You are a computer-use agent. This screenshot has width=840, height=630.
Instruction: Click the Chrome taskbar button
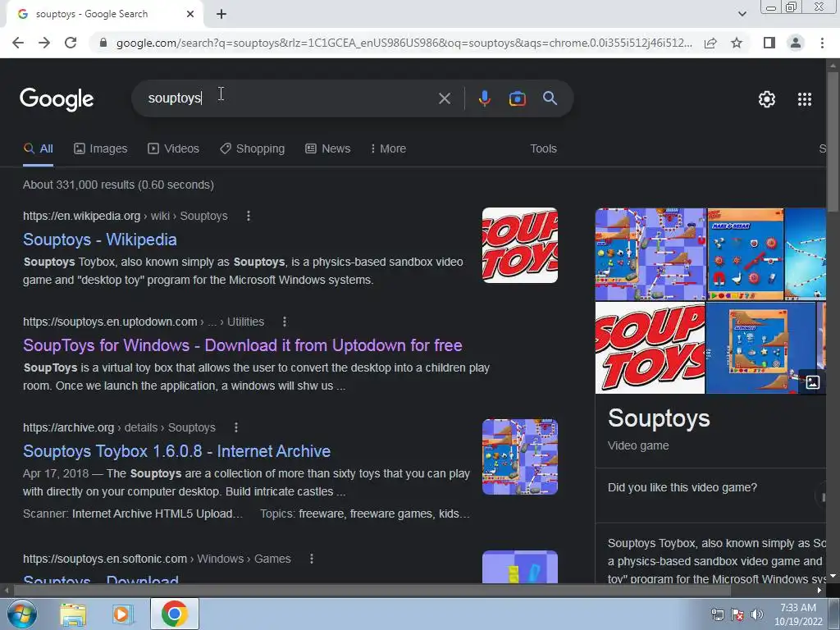coord(174,614)
